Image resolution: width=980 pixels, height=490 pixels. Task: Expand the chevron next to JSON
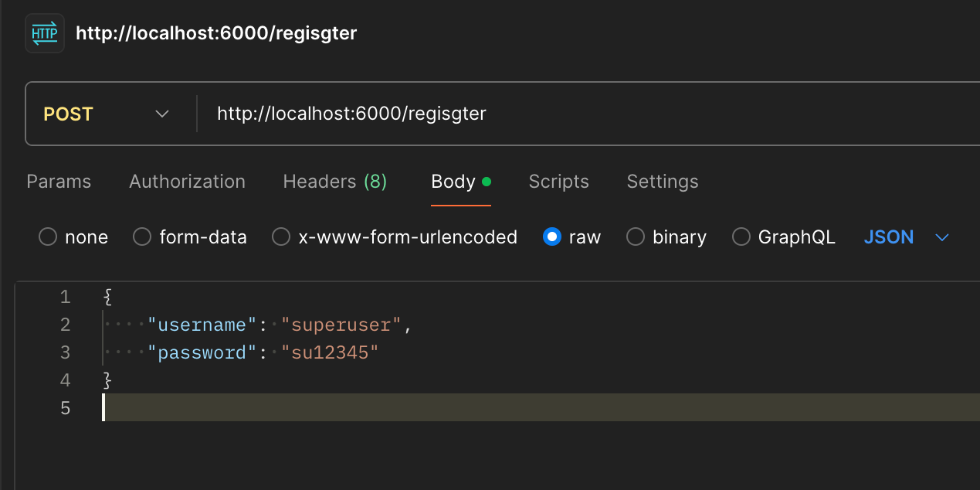point(941,237)
